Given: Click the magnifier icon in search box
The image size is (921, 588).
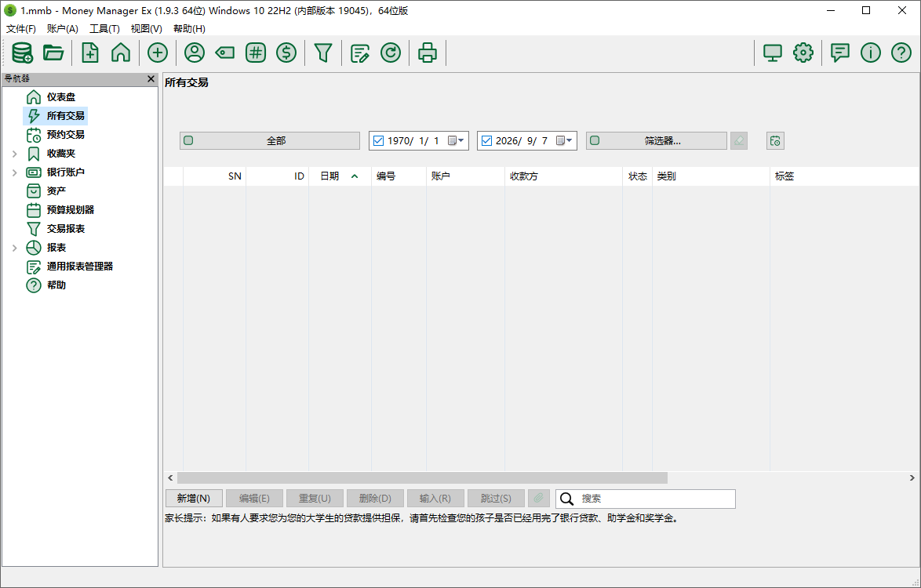Looking at the screenshot, I should click(x=567, y=499).
